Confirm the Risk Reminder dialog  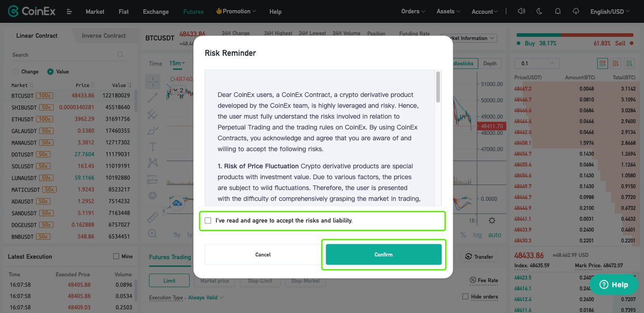pyautogui.click(x=384, y=254)
